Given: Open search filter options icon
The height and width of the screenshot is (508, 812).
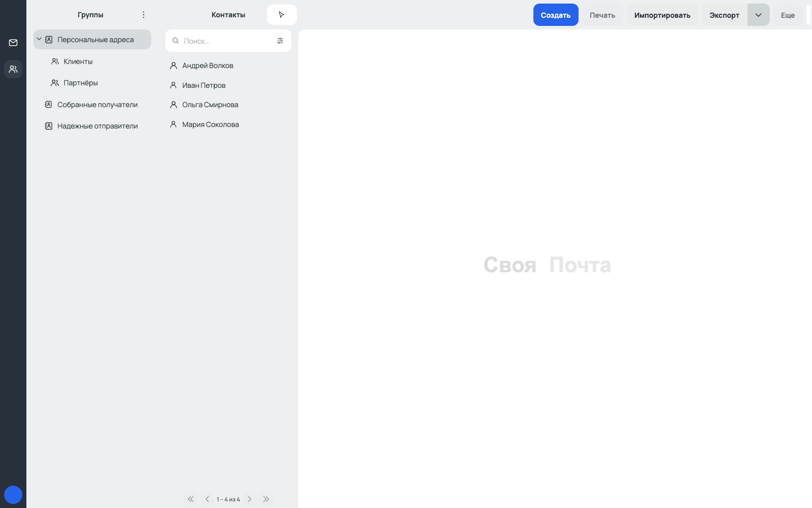Looking at the screenshot, I should point(280,41).
